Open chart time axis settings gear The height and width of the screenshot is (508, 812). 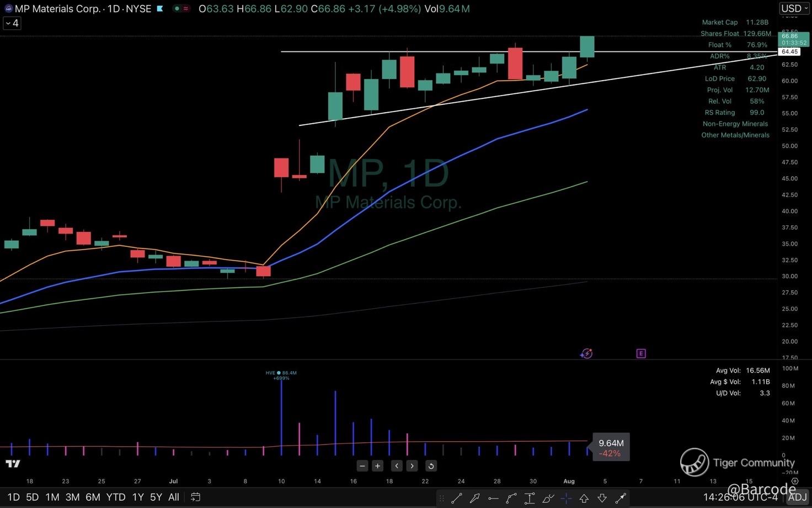click(794, 481)
